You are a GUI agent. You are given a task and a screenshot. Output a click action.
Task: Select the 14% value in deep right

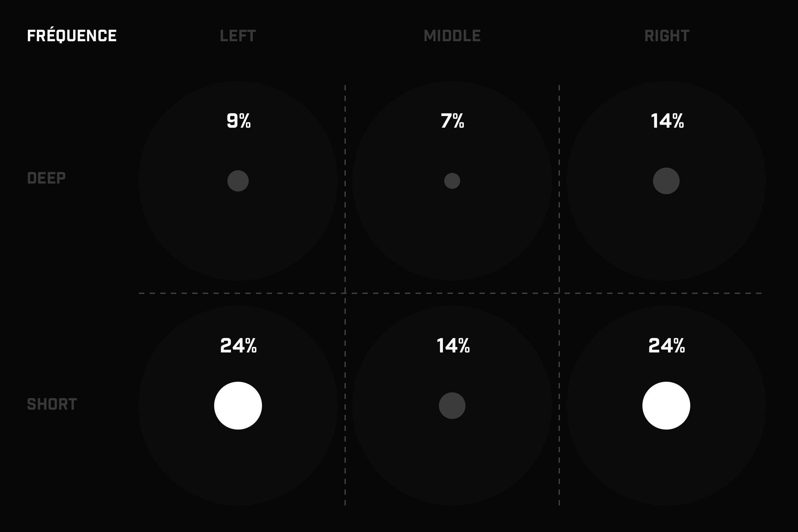(667, 121)
